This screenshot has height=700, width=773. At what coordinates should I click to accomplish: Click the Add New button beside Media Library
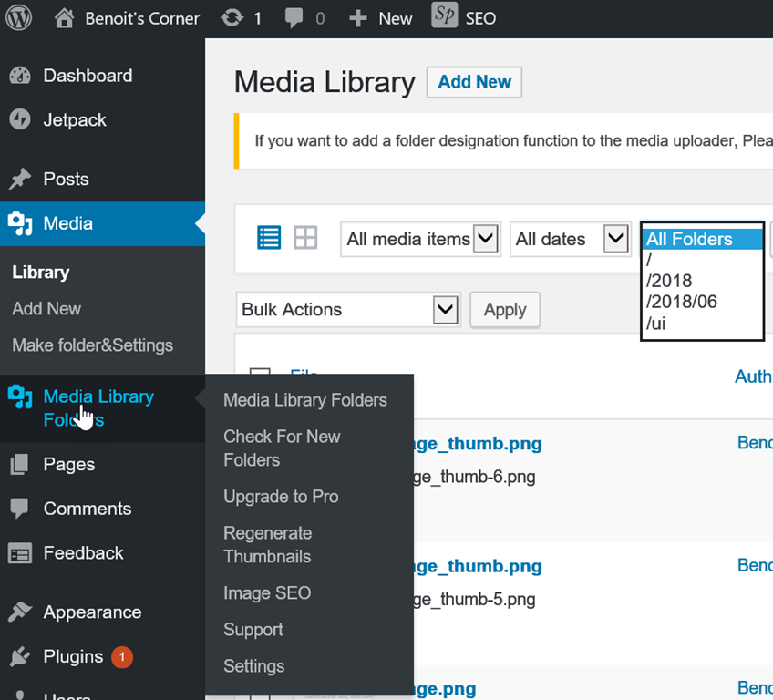[x=474, y=82]
